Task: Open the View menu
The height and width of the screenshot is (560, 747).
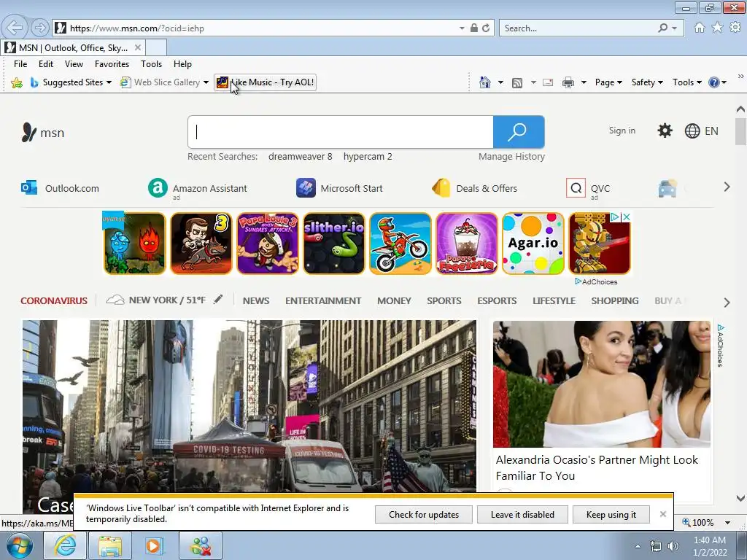Action: 74,64
